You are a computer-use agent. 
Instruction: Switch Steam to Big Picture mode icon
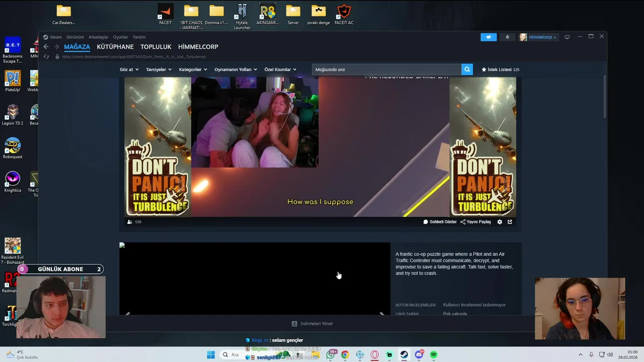click(567, 37)
